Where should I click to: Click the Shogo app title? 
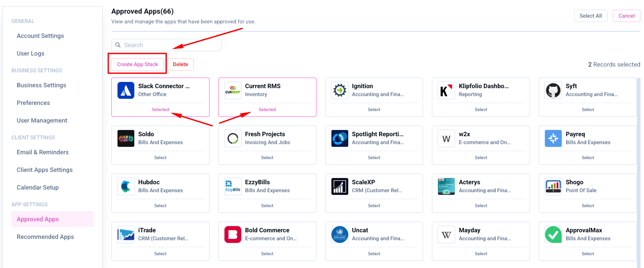pos(574,182)
